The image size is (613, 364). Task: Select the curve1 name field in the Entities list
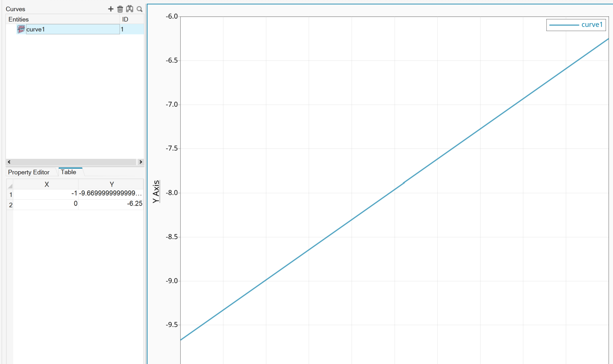coord(73,29)
